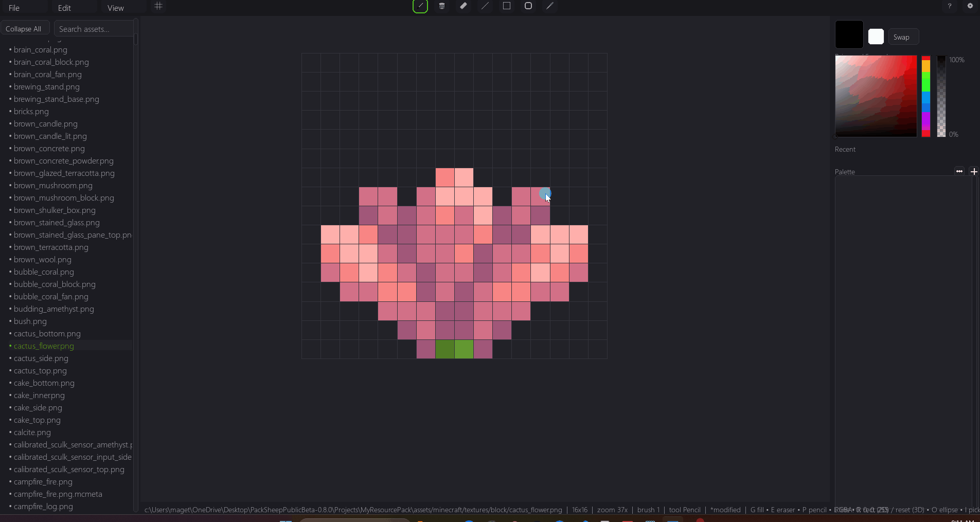Click the Collapse All button
The width and height of the screenshot is (980, 522).
pyautogui.click(x=25, y=29)
